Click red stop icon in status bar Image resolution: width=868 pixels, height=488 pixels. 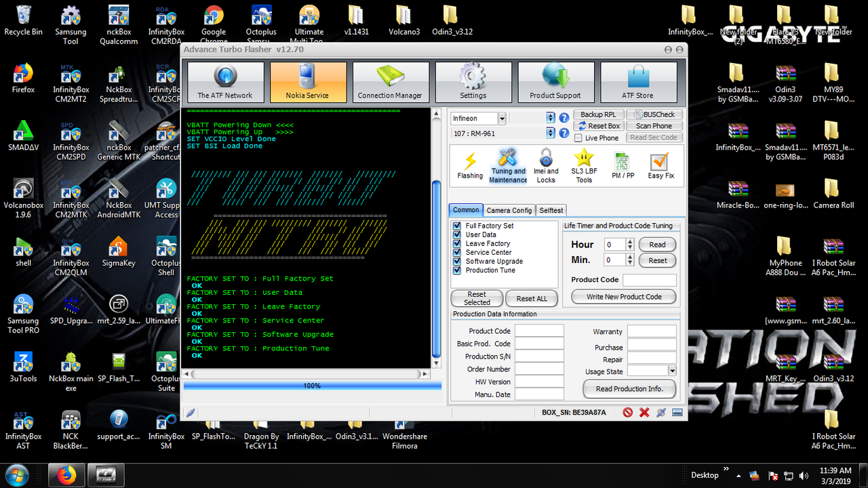click(x=628, y=412)
